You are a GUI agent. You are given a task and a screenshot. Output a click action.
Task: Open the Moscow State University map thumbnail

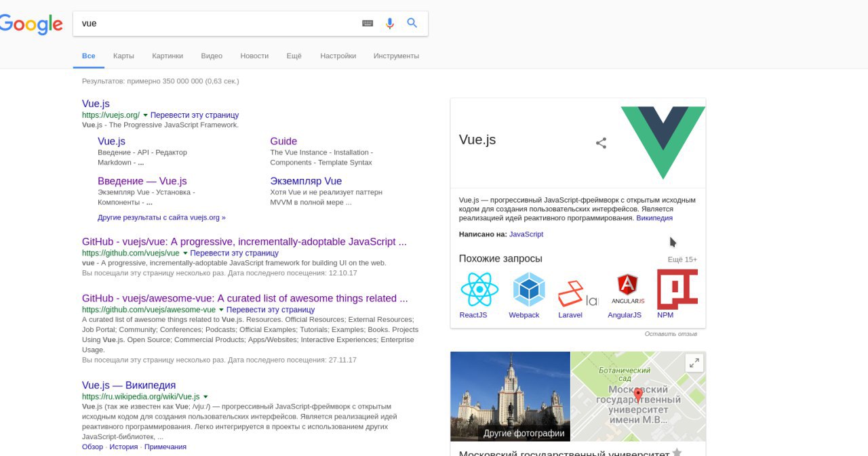click(638, 396)
